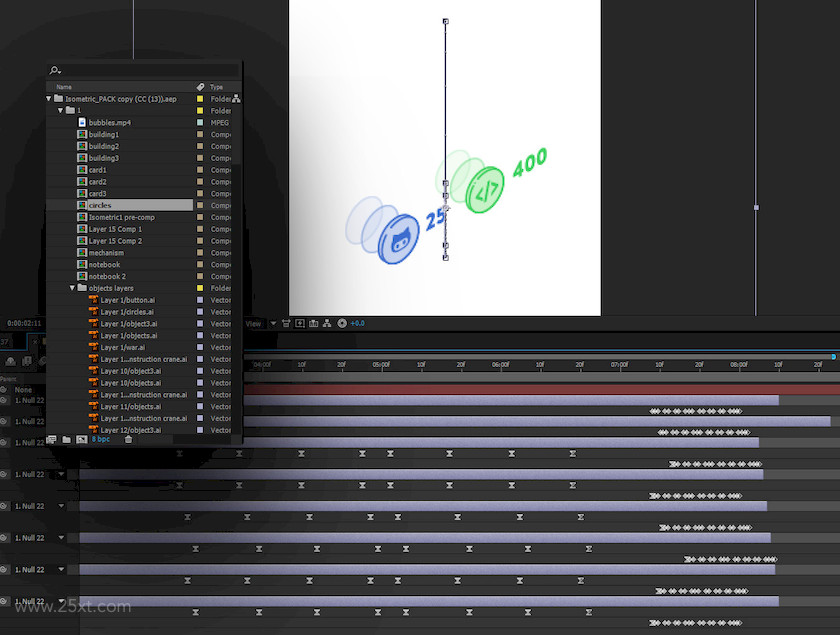Image resolution: width=840 pixels, height=635 pixels.
Task: Click the card1 composition icon
Action: [82, 170]
